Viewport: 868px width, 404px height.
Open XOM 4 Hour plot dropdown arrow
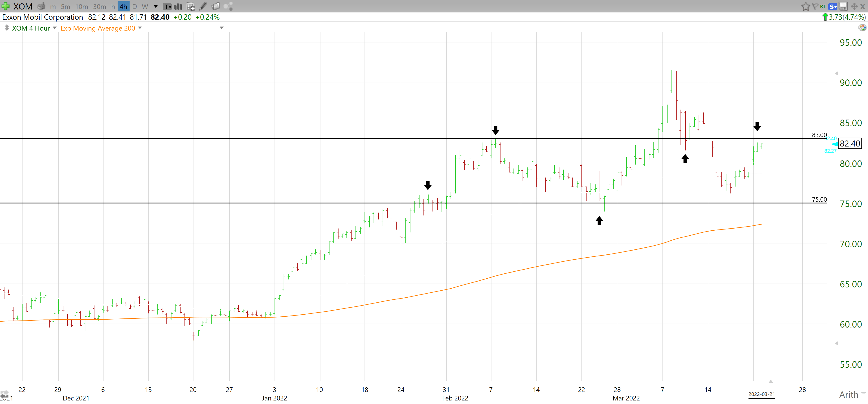[55, 28]
